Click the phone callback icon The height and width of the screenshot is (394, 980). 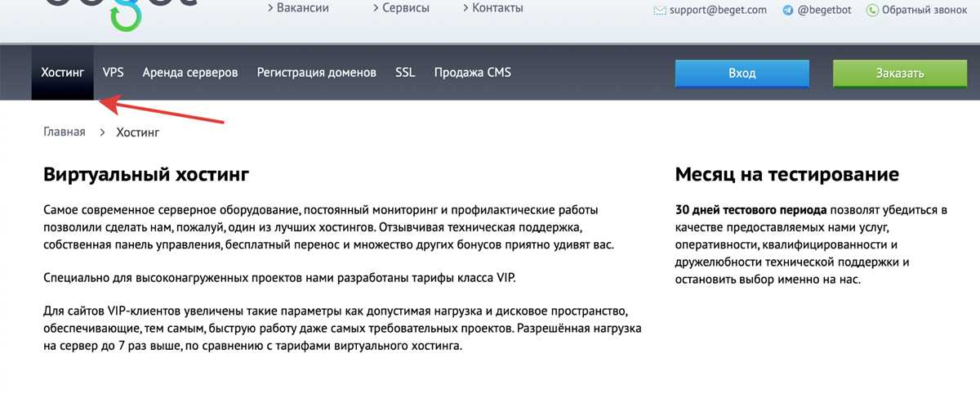872,11
